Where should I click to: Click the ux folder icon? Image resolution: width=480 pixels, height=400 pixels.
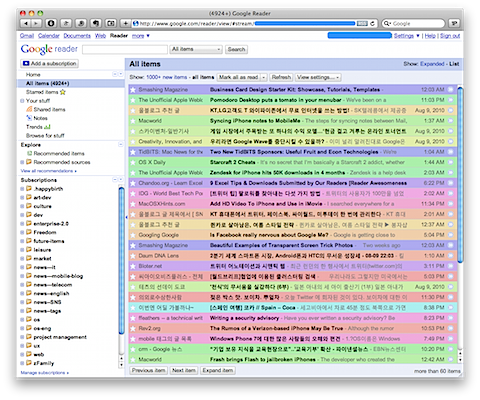29,346
